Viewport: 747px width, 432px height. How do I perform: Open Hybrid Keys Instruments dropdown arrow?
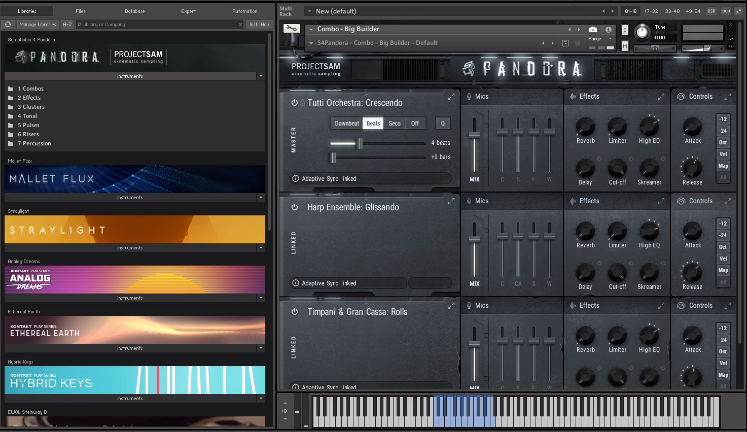click(261, 398)
